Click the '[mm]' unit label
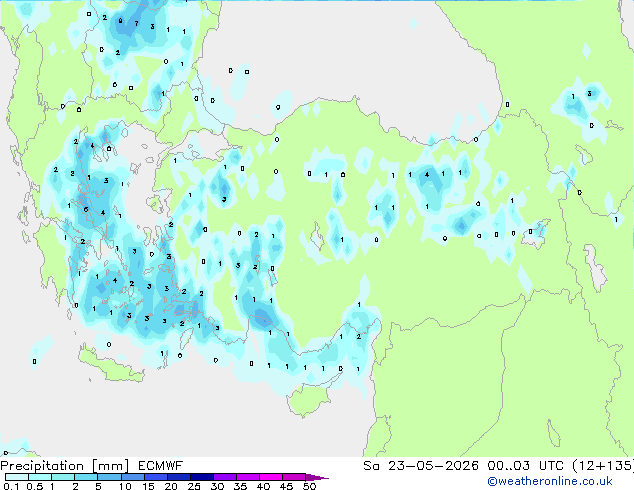This screenshot has width=634, height=490. [x=111, y=466]
